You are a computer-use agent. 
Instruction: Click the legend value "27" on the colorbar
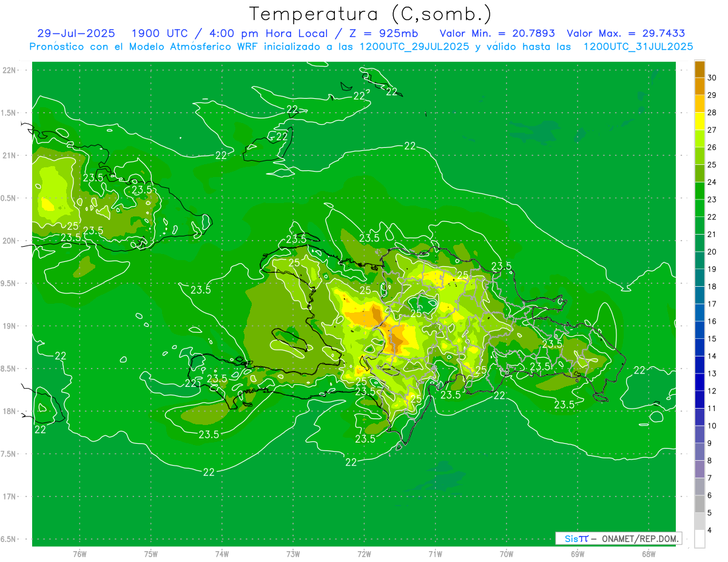(712, 130)
